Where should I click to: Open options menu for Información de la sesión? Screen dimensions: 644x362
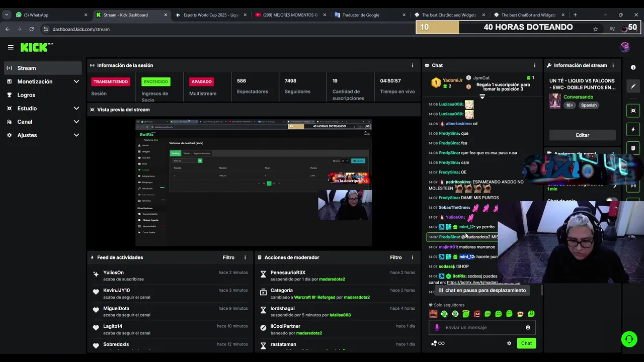point(413,65)
